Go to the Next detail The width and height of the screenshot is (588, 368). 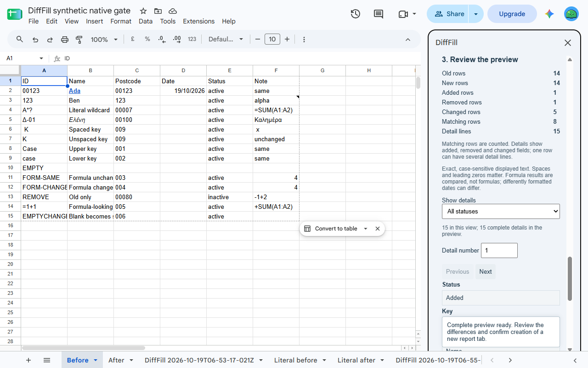click(x=486, y=271)
